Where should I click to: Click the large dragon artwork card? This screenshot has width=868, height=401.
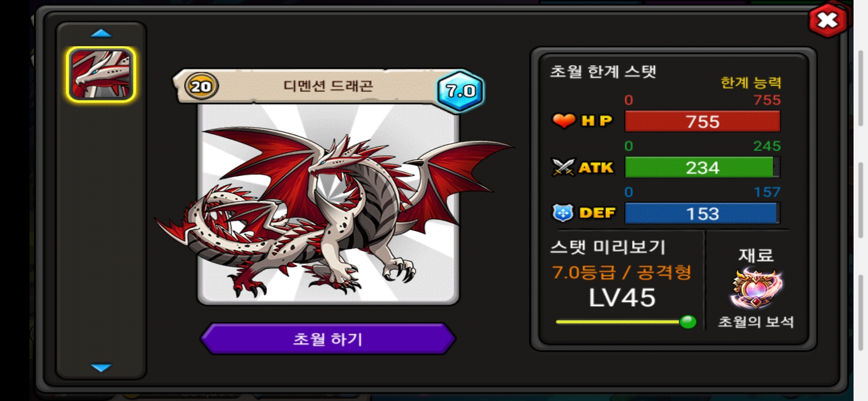tap(328, 204)
